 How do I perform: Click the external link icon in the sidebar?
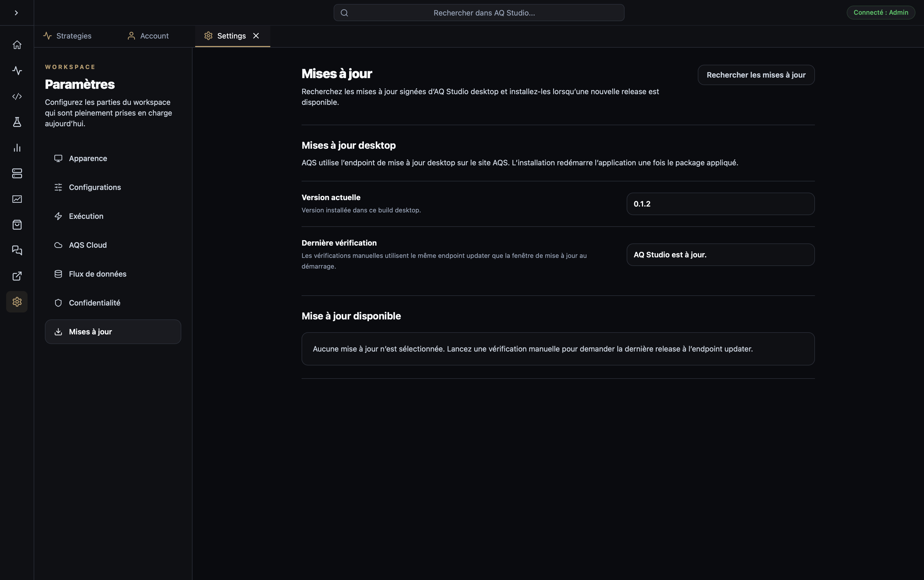[17, 276]
